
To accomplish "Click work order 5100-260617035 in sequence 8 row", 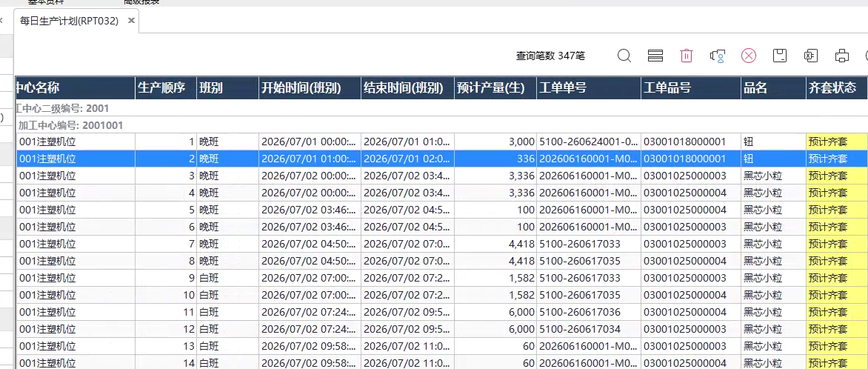I will 589,261.
